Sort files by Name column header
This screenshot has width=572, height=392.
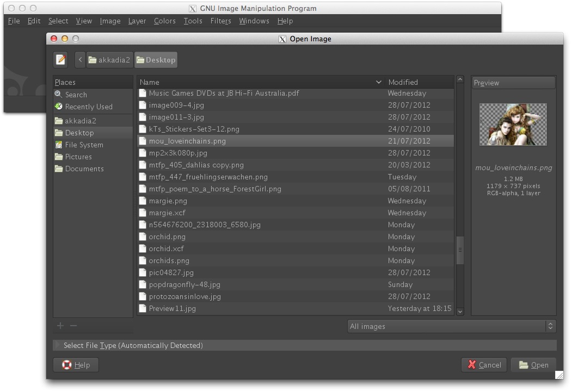[261, 82]
